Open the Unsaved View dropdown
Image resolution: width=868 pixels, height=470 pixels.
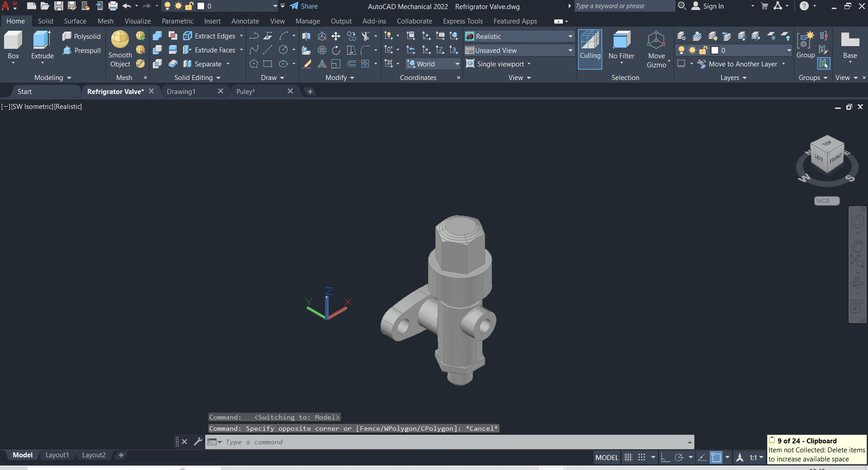click(519, 50)
